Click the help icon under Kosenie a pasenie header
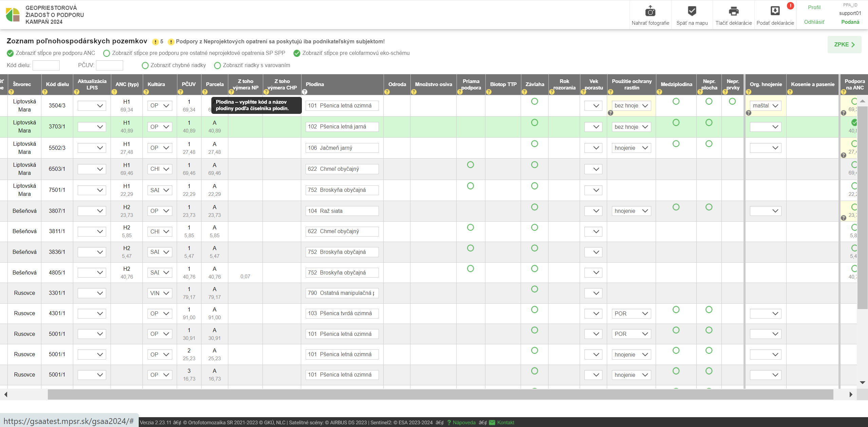This screenshot has width=868, height=427. 790,92
